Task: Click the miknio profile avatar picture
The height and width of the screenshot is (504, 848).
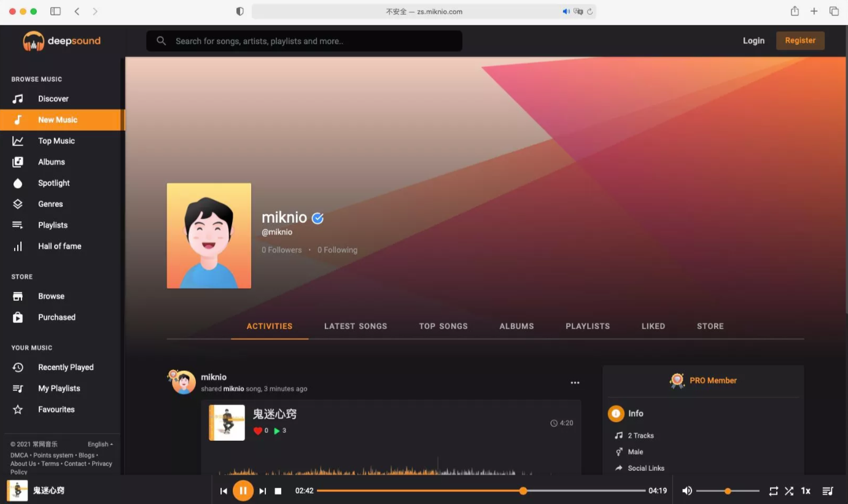Action: coord(209,236)
